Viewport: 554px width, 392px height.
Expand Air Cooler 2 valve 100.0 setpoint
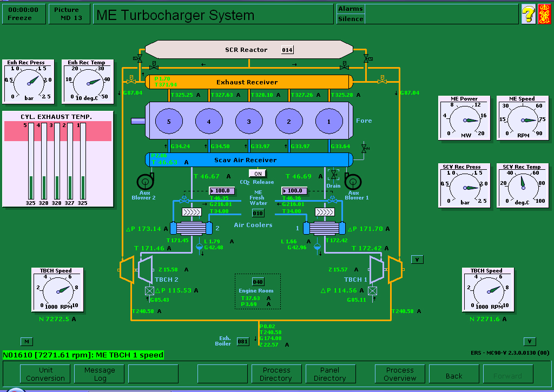[x=221, y=191]
